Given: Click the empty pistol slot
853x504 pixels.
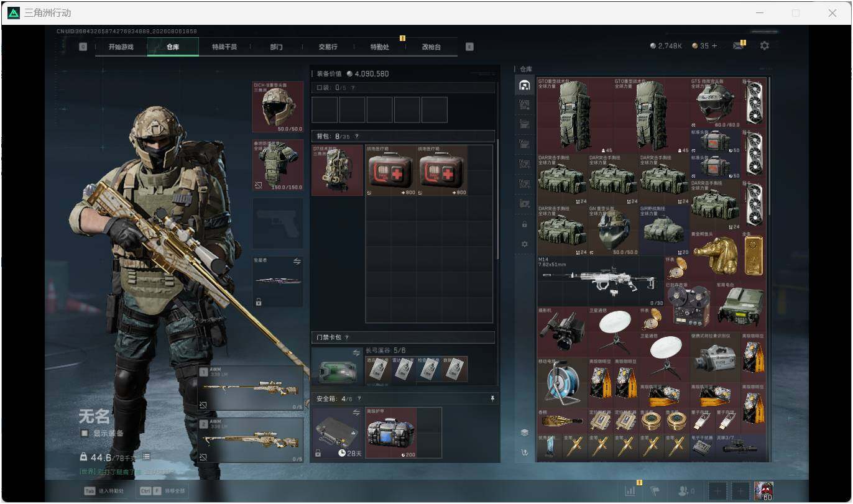Looking at the screenshot, I should coord(278,224).
